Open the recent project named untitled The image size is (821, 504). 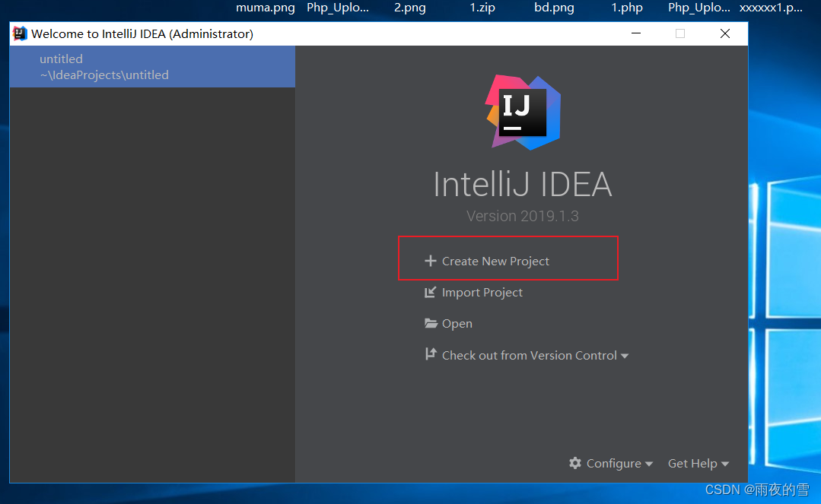pyautogui.click(x=152, y=66)
